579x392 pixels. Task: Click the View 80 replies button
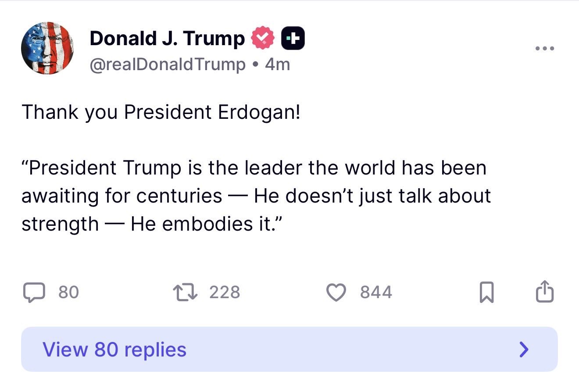[x=289, y=349]
